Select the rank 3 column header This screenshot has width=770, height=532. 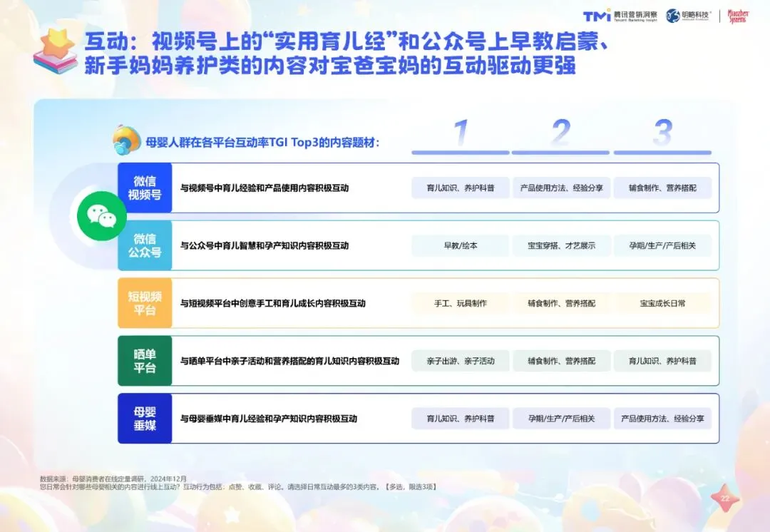point(662,136)
